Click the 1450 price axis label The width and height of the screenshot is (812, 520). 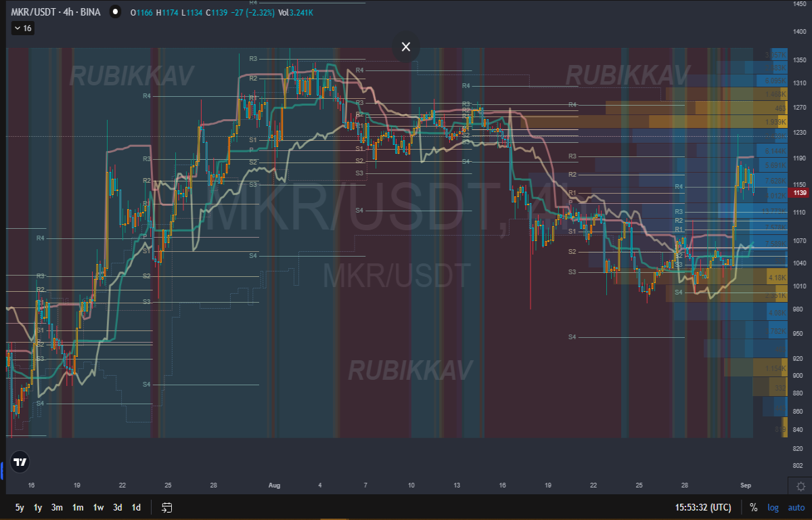click(x=799, y=4)
